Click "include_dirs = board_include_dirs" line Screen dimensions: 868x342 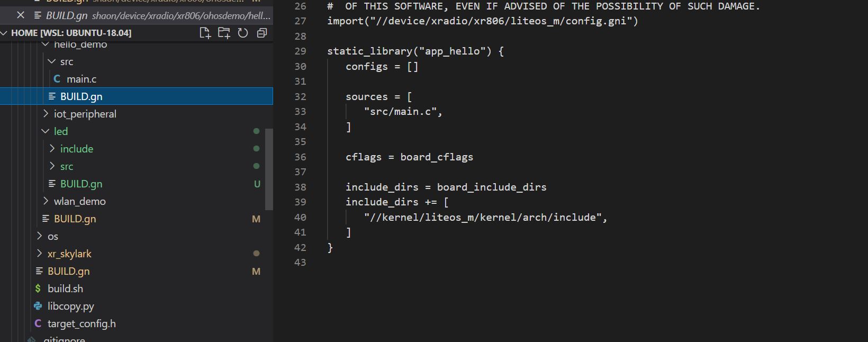tap(446, 187)
